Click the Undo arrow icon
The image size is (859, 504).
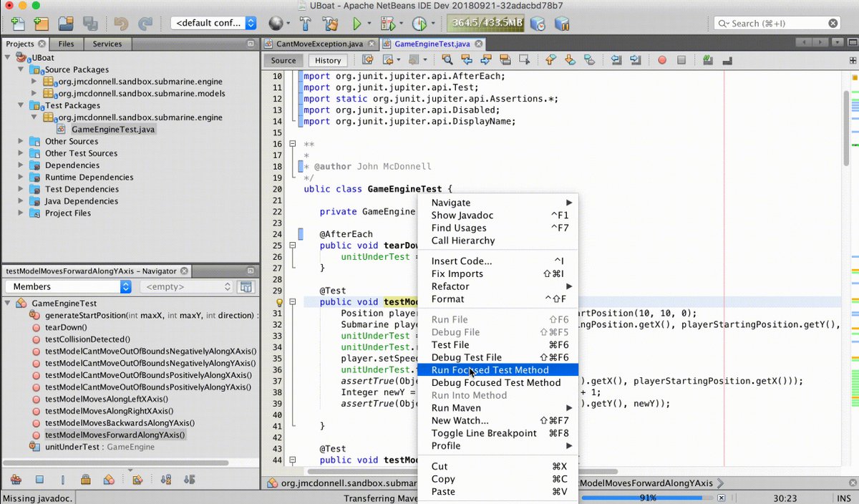pyautogui.click(x=121, y=23)
